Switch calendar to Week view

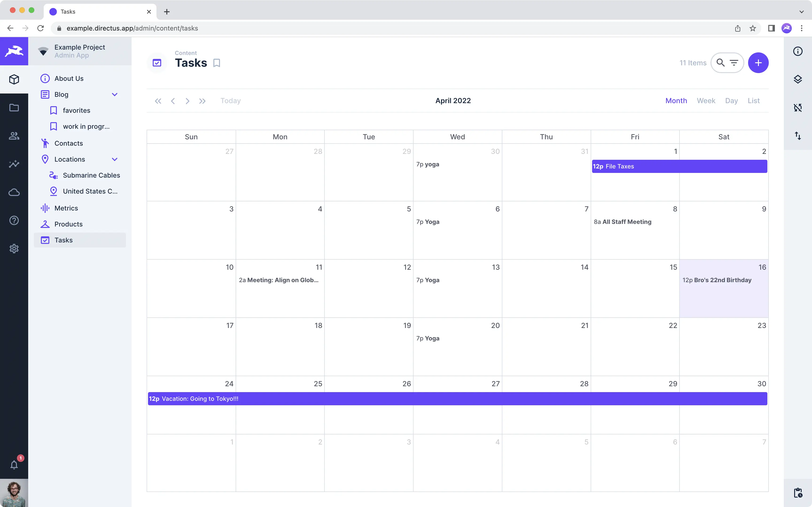[706, 101]
